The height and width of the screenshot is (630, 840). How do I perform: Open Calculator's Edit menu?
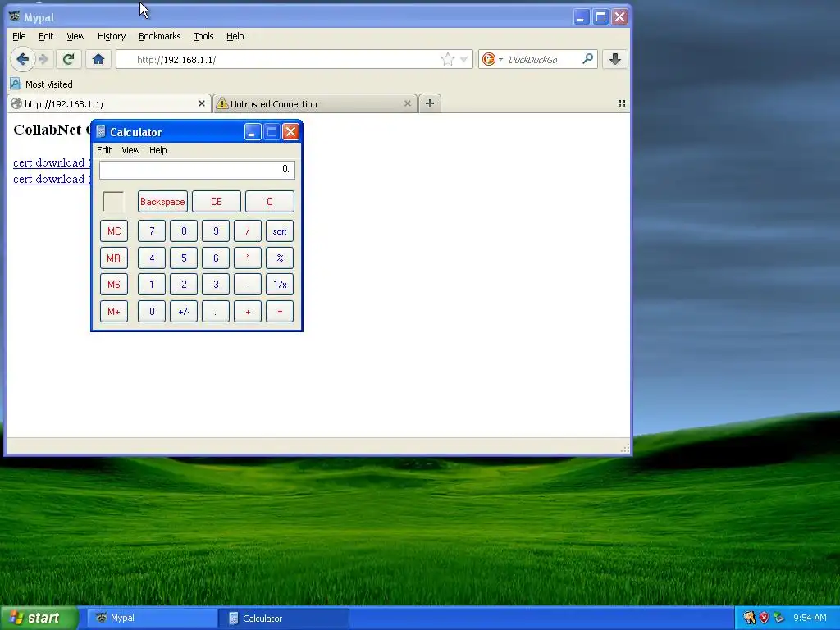(x=104, y=150)
